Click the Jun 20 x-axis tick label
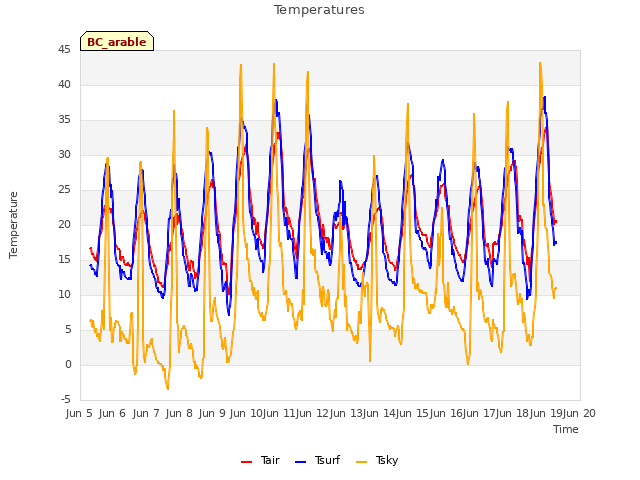Viewport: 640px width, 480px height. tap(579, 413)
